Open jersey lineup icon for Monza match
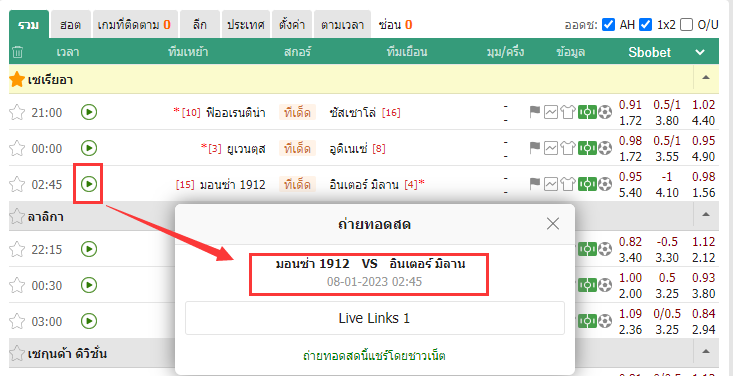Viewport: 733px width, 376px height. coord(567,184)
